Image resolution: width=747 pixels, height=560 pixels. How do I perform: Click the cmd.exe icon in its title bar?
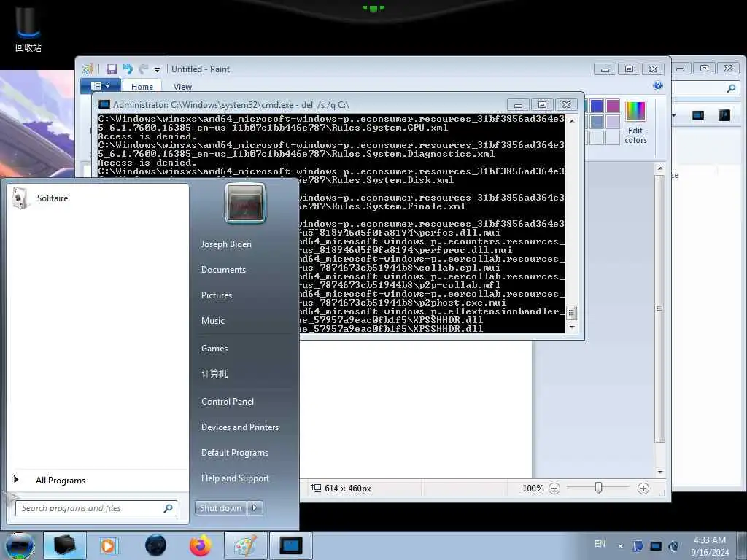(x=104, y=105)
